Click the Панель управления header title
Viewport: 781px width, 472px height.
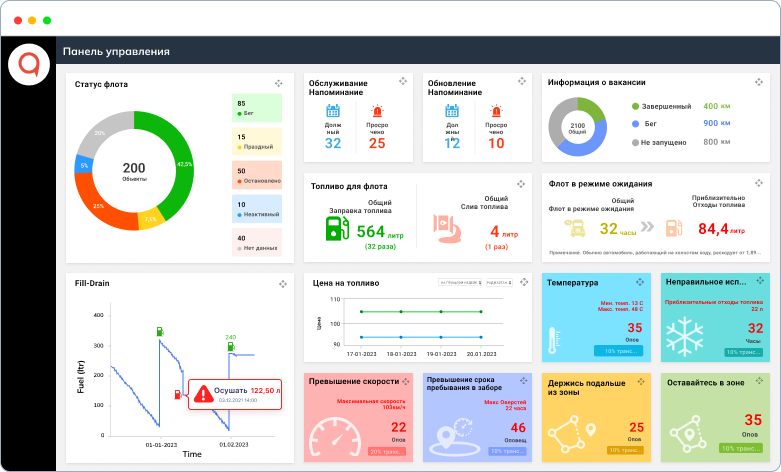tap(116, 51)
